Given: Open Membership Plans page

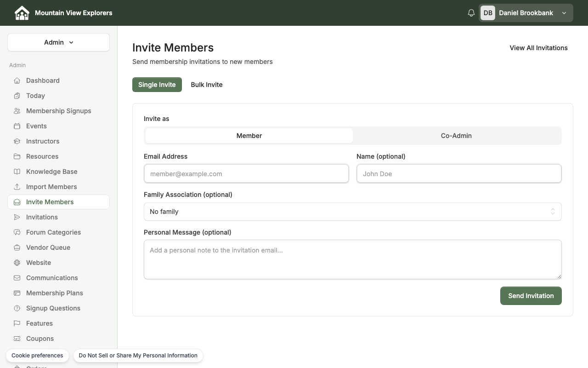Looking at the screenshot, I should click(58, 293).
